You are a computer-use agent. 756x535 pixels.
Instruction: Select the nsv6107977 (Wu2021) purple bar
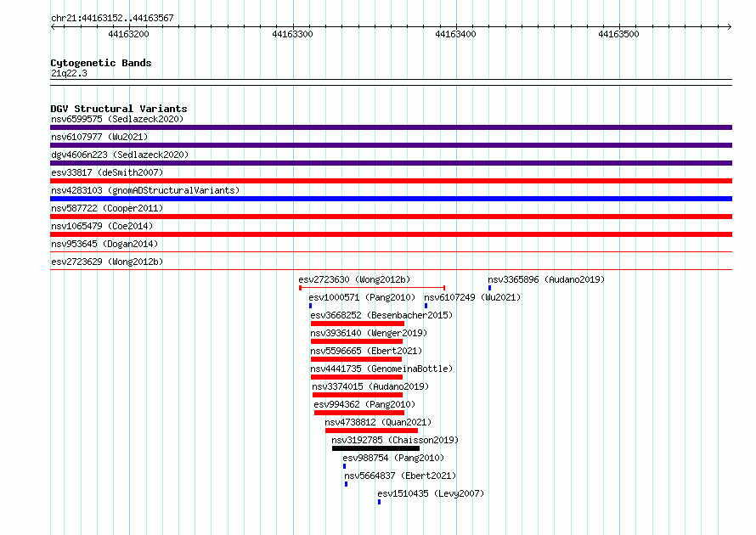click(391, 145)
